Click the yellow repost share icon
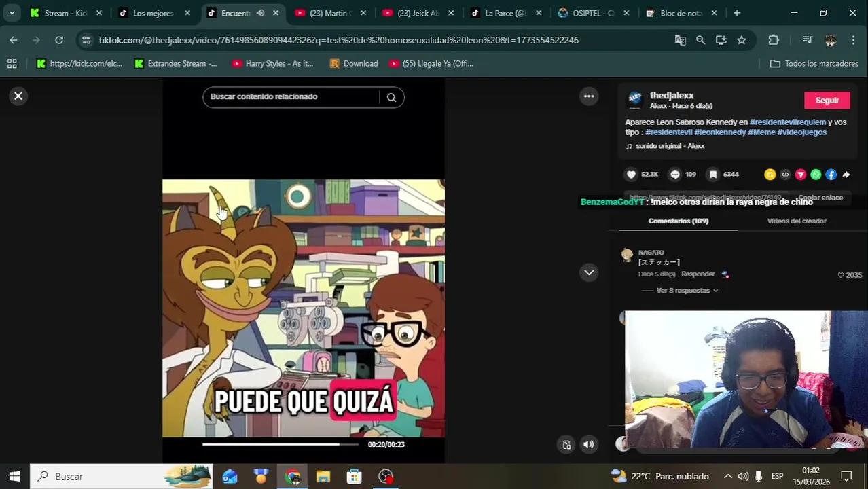Screen dimensions: 868x489 [x=770, y=175]
